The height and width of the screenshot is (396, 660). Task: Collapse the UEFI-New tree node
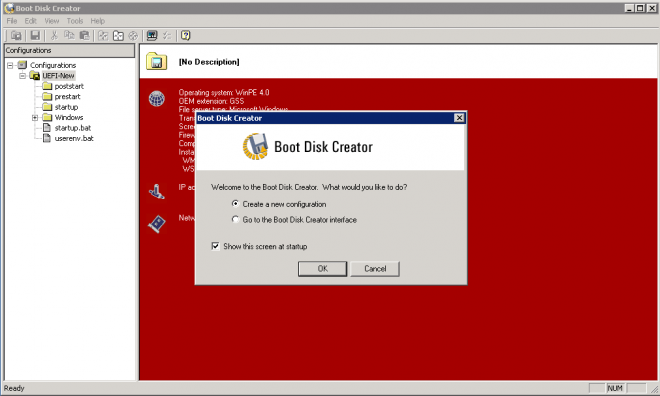click(23, 76)
